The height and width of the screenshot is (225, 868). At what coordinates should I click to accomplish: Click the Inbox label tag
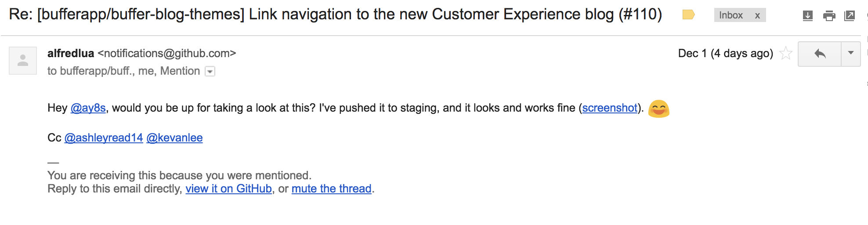point(731,15)
